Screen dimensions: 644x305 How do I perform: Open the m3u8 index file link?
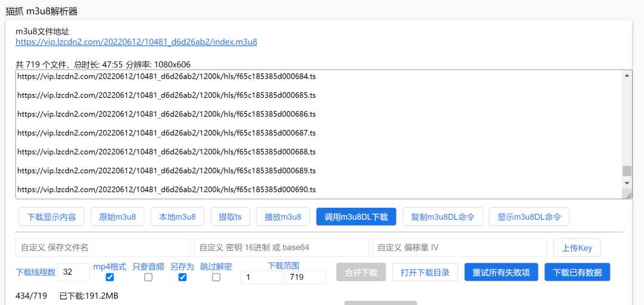pyautogui.click(x=137, y=42)
